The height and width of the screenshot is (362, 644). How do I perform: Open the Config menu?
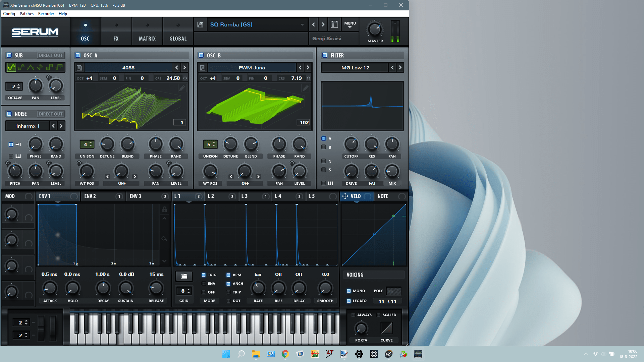(9, 14)
